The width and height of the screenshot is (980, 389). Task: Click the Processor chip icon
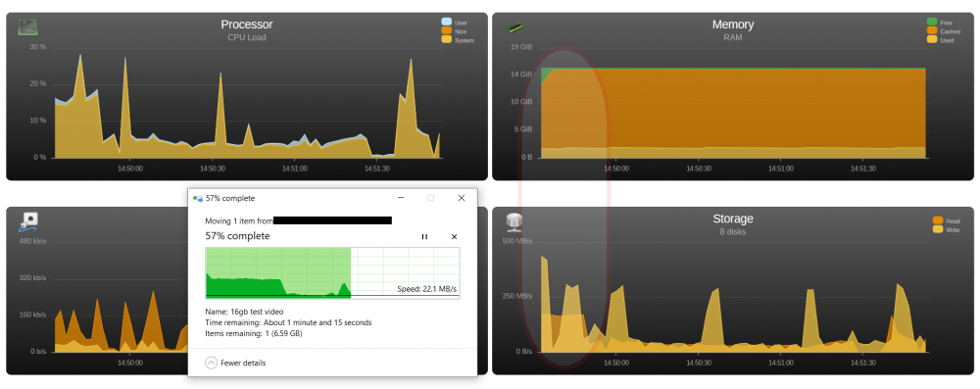point(26,26)
